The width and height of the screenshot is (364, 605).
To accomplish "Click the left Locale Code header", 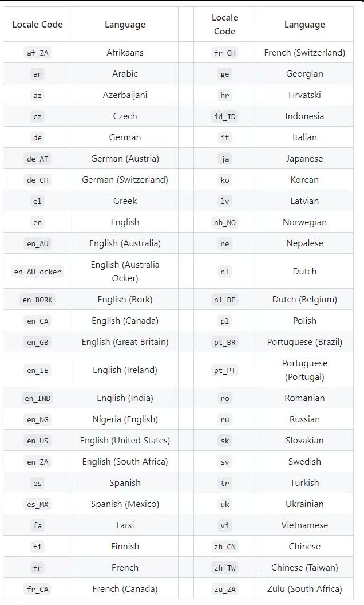I will [x=38, y=25].
